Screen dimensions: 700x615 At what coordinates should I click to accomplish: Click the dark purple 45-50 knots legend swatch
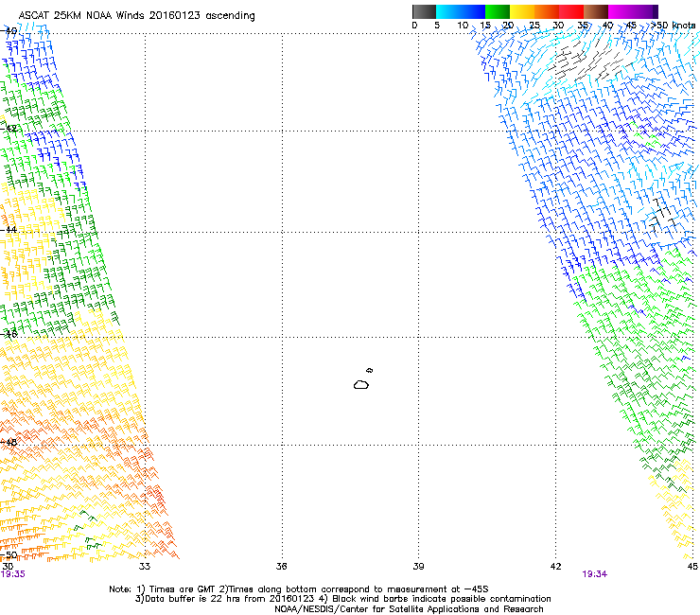click(x=645, y=11)
